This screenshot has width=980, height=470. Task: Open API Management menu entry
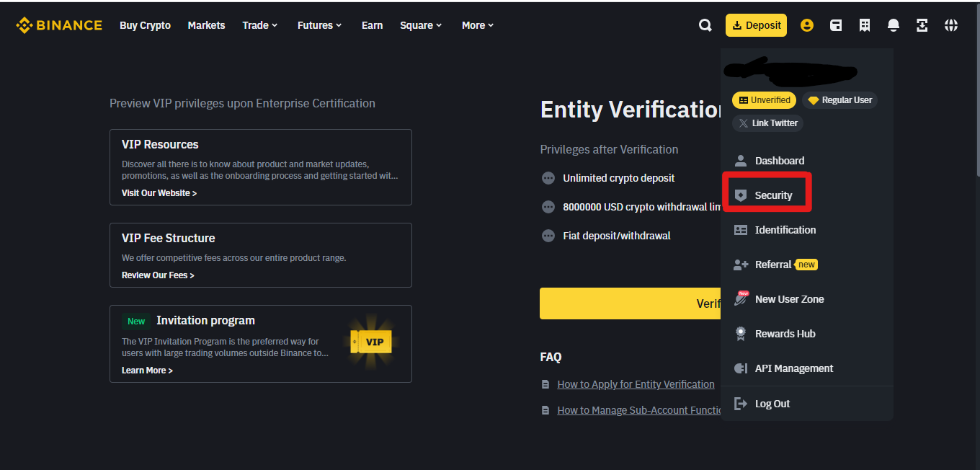[807, 368]
